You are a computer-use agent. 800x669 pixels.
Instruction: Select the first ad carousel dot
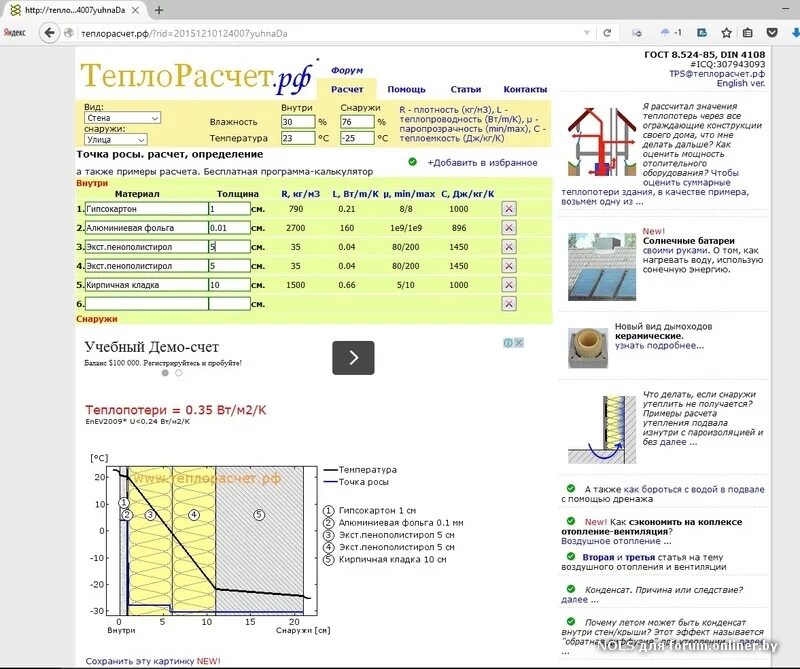click(165, 373)
